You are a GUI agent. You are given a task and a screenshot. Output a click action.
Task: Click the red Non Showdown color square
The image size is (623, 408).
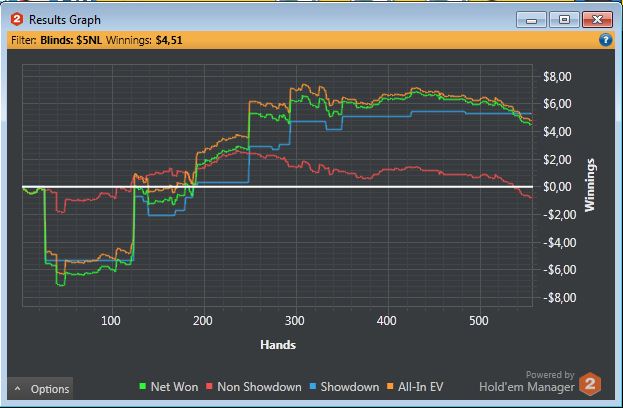pos(209,386)
